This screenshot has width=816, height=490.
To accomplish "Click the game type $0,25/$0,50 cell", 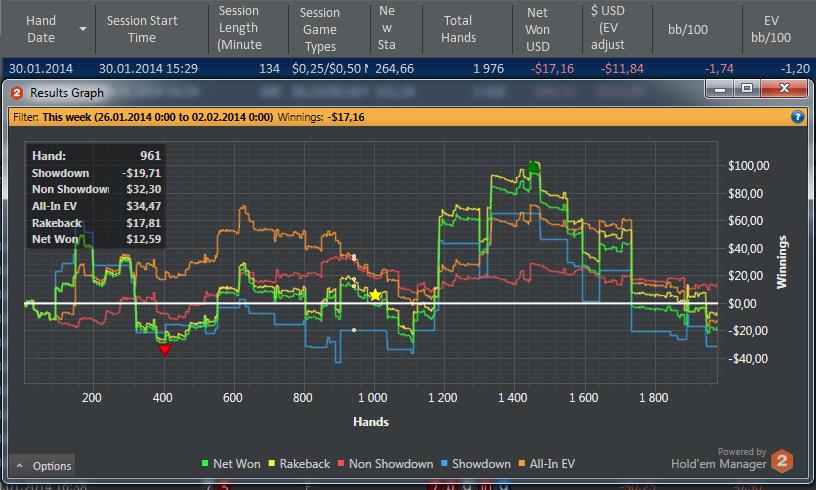I will pyautogui.click(x=329, y=69).
